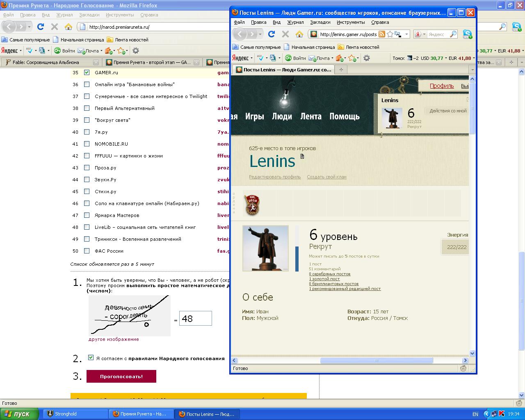Viewport: 525px width, 420px height.
Task: Check Первый Альтернативный checkbox
Action: (x=87, y=108)
